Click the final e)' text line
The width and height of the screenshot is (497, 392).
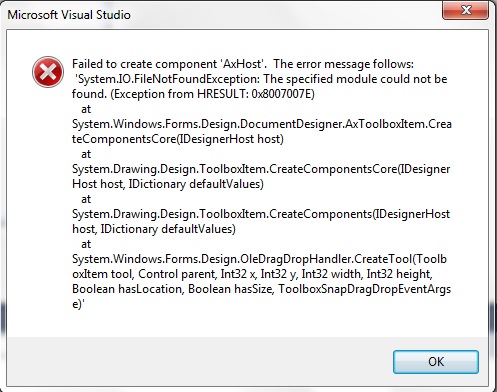pos(78,304)
